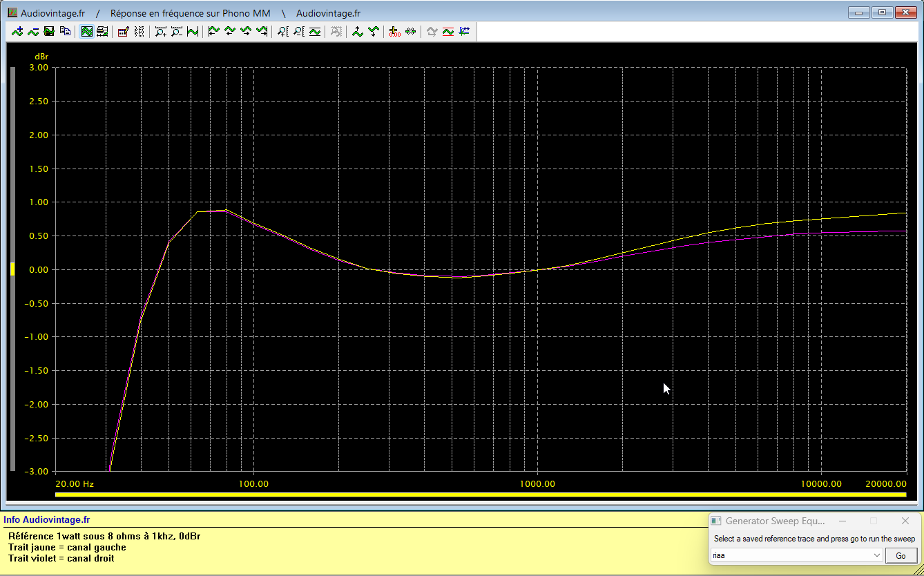Click the save graph disk icon
This screenshot has height=576, width=924.
coord(49,31)
